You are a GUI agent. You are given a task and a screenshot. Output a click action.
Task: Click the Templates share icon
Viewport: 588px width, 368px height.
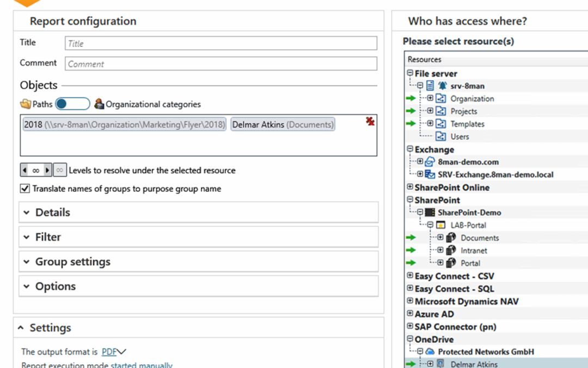point(441,124)
